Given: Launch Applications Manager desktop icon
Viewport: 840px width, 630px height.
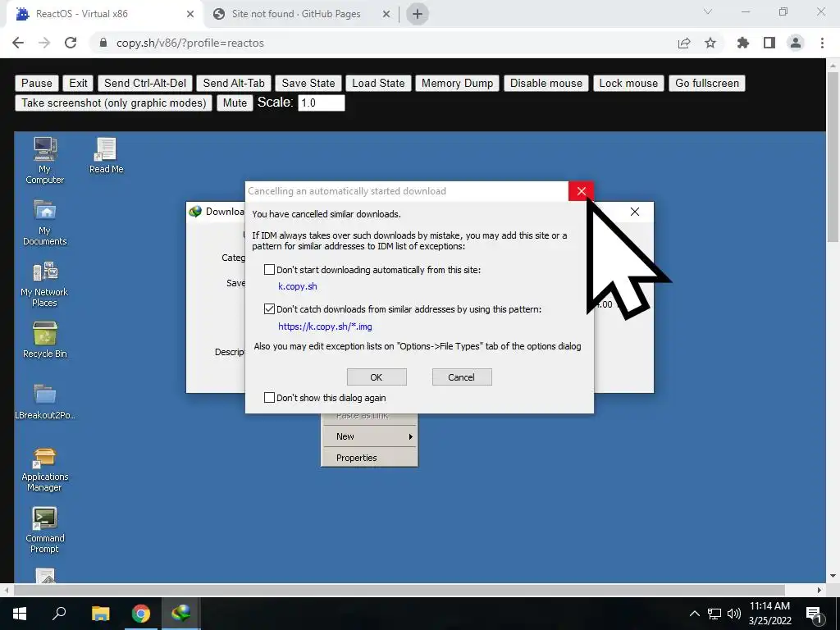Looking at the screenshot, I should click(44, 469).
